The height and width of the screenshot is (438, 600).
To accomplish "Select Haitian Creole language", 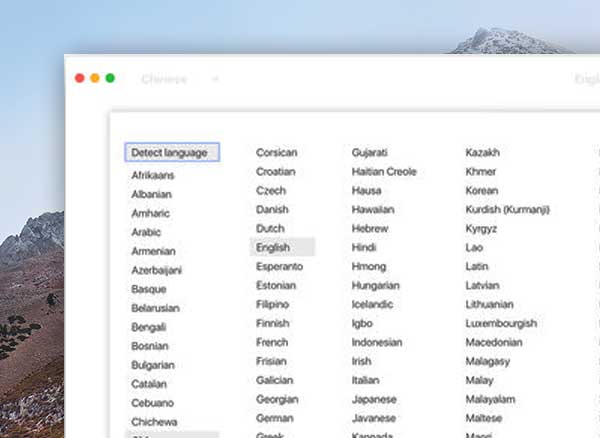I will click(384, 171).
